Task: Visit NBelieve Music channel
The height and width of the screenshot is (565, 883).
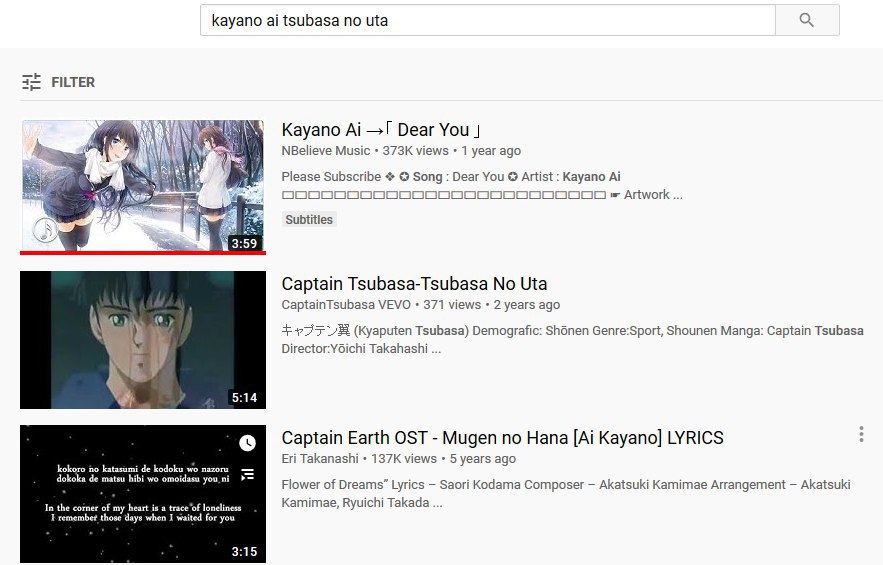Action: point(325,151)
